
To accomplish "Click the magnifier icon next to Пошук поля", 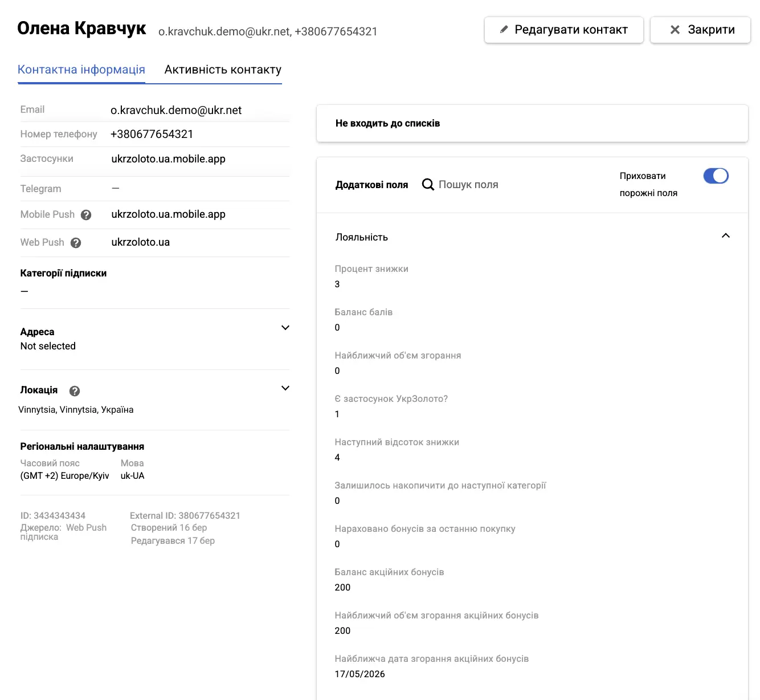I will click(x=428, y=185).
